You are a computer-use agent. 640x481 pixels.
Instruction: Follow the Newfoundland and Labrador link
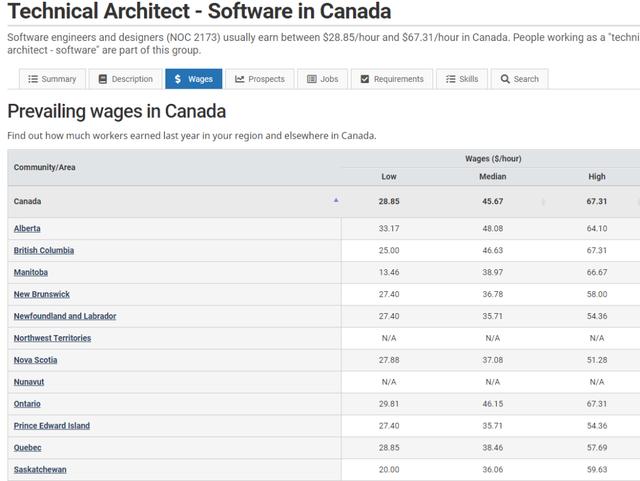[65, 316]
